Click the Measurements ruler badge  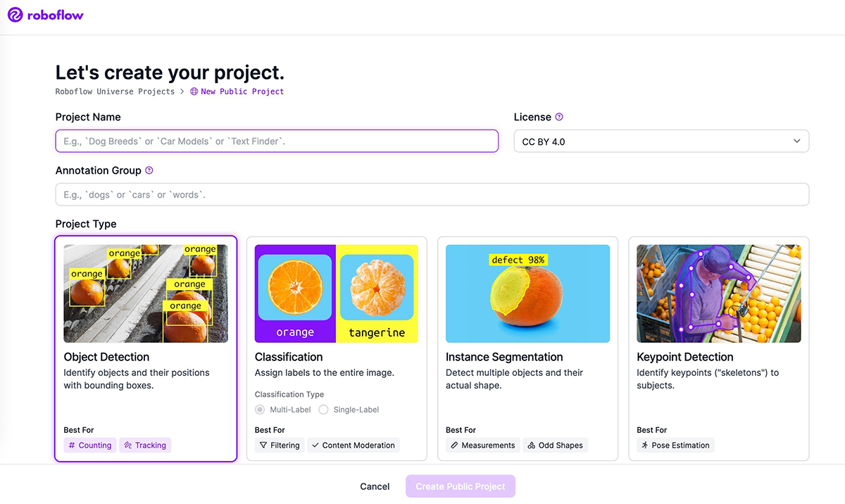point(483,445)
